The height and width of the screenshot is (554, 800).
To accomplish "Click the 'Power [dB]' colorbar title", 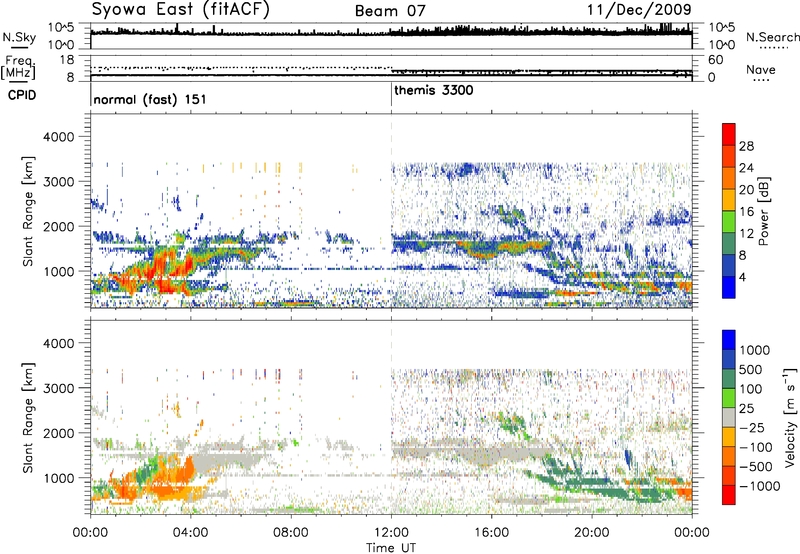I will 763,211.
